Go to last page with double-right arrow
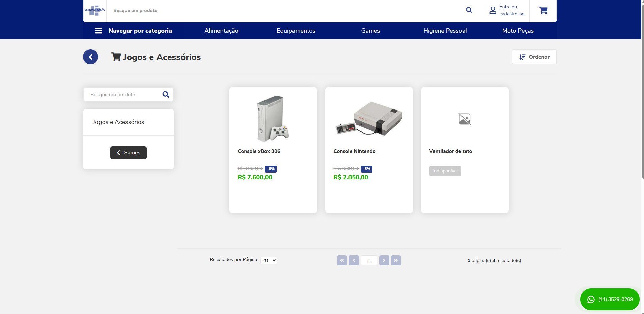 point(396,260)
